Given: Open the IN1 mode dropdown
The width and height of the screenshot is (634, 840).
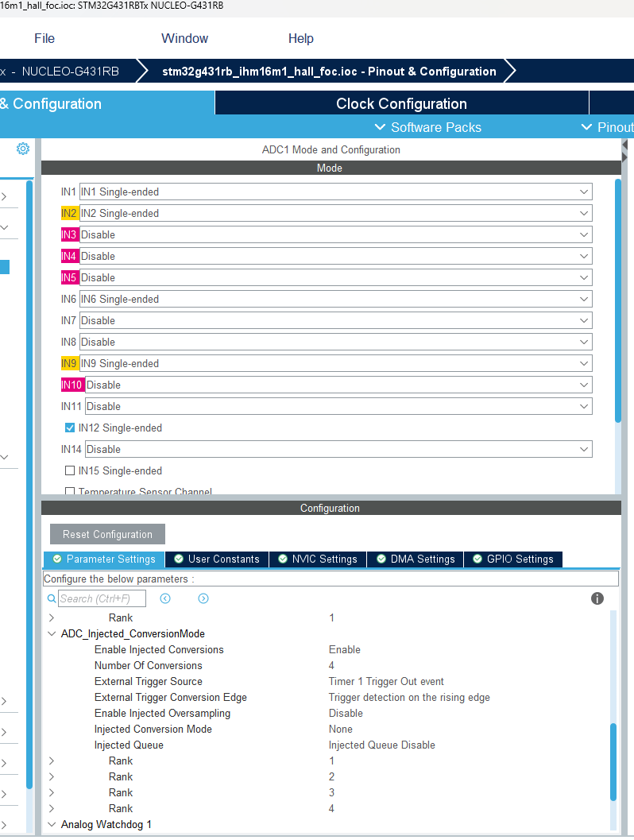Looking at the screenshot, I should coord(335,192).
